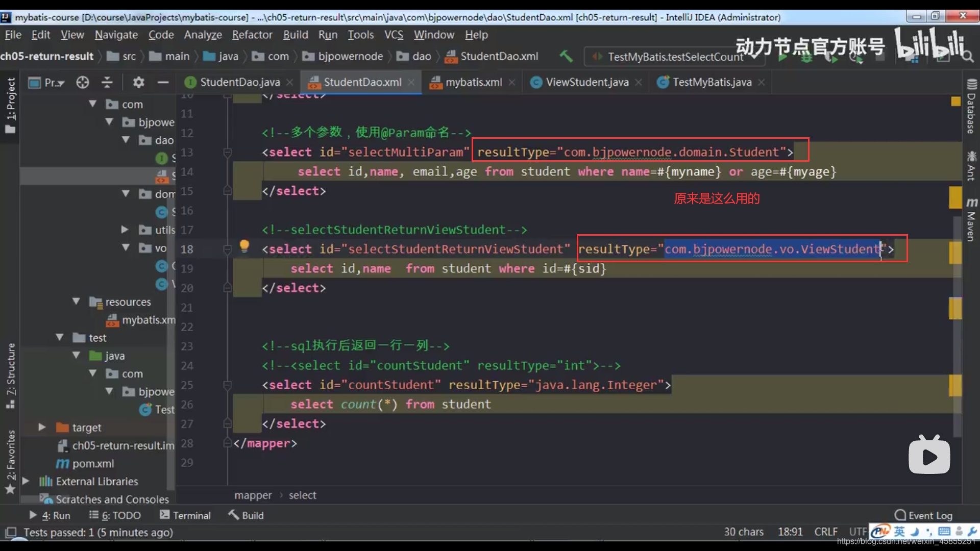Viewport: 980px width, 551px height.
Task: Open the Project view dropdown
Action: (47, 82)
